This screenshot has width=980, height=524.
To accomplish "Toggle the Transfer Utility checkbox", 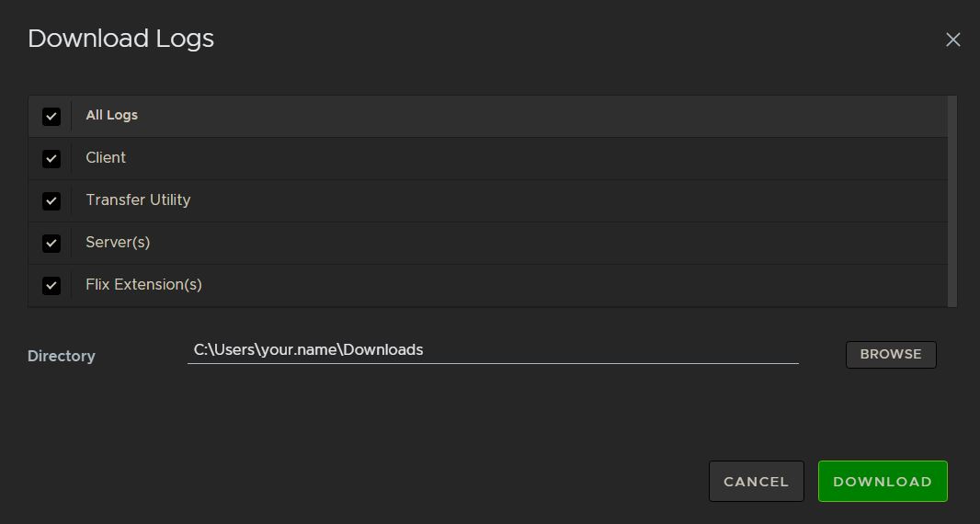I will 51,201.
